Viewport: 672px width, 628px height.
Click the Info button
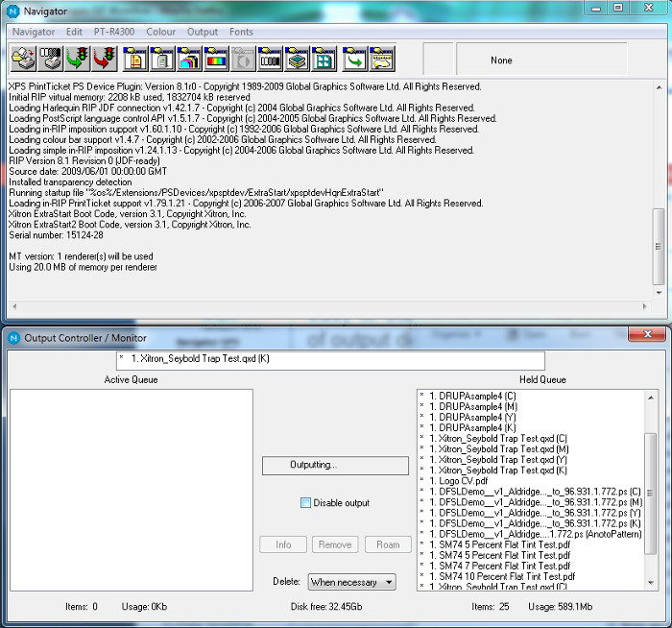tap(283, 544)
